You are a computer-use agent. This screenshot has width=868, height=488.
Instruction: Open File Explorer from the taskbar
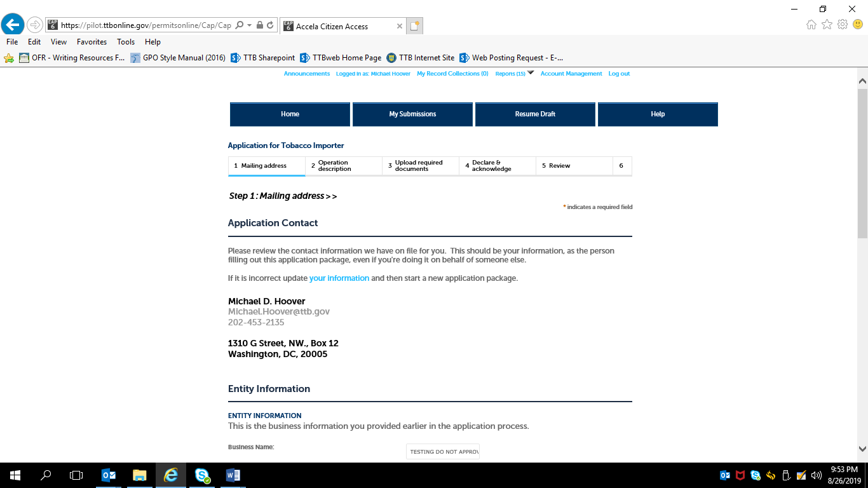click(140, 475)
